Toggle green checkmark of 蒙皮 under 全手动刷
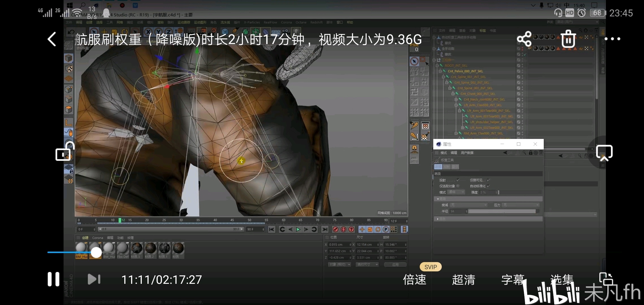Screen dimensions: 644x305 tap(525, 54)
